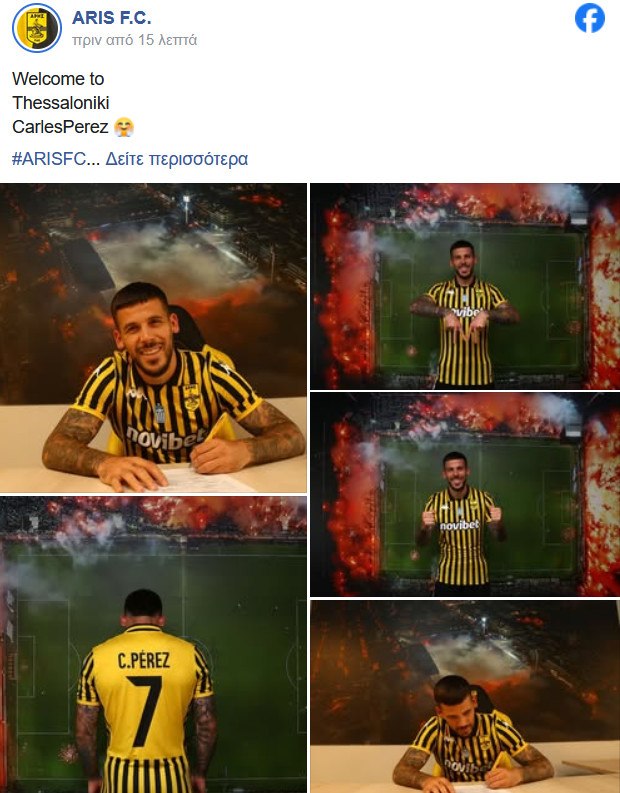Click the "CarlesPerez" text in the post
This screenshot has height=793, width=620.
60,127
